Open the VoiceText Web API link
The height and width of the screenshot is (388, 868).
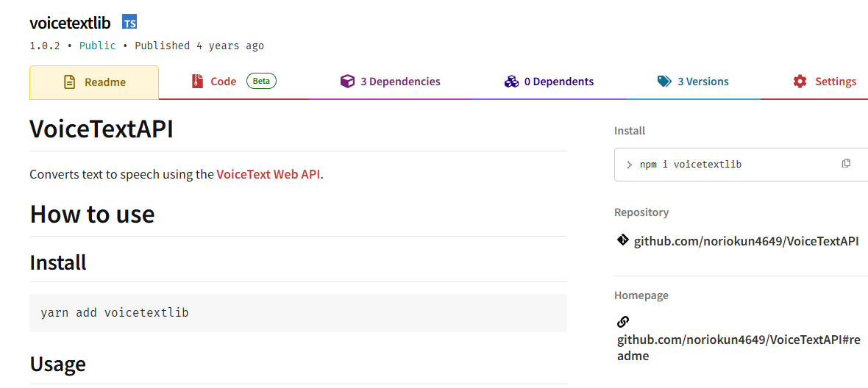pos(268,175)
